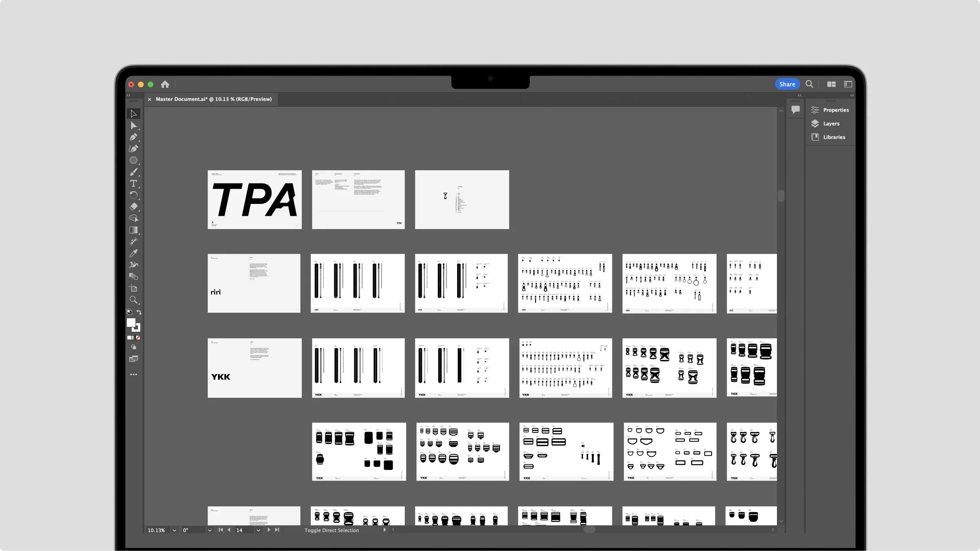Select the Paintbrush tool
This screenshot has width=980, height=551.
tap(133, 172)
